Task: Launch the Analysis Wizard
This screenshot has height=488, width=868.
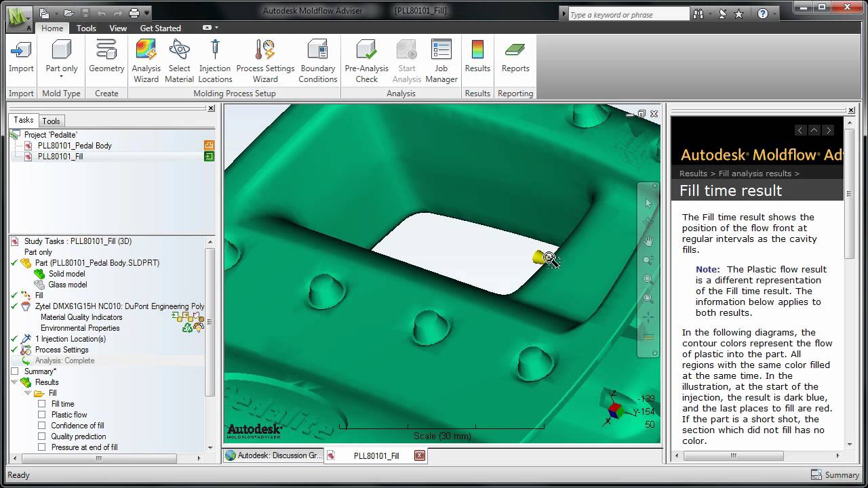Action: [x=146, y=61]
